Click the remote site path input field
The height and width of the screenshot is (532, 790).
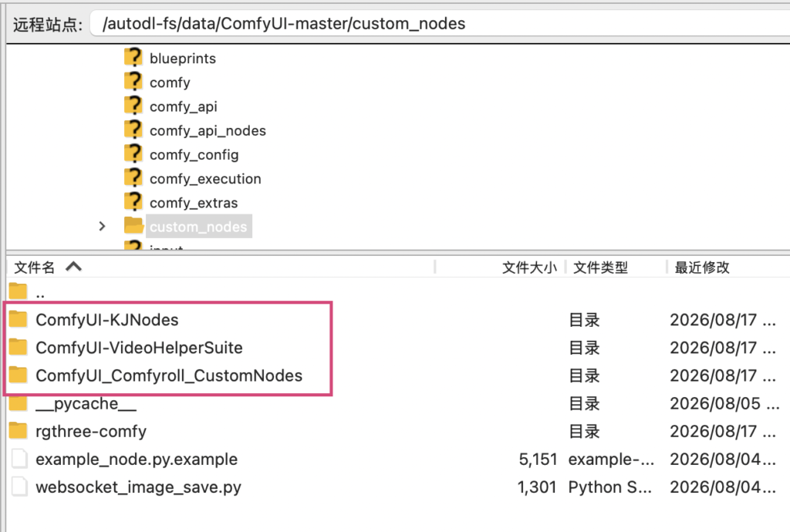[x=440, y=24]
